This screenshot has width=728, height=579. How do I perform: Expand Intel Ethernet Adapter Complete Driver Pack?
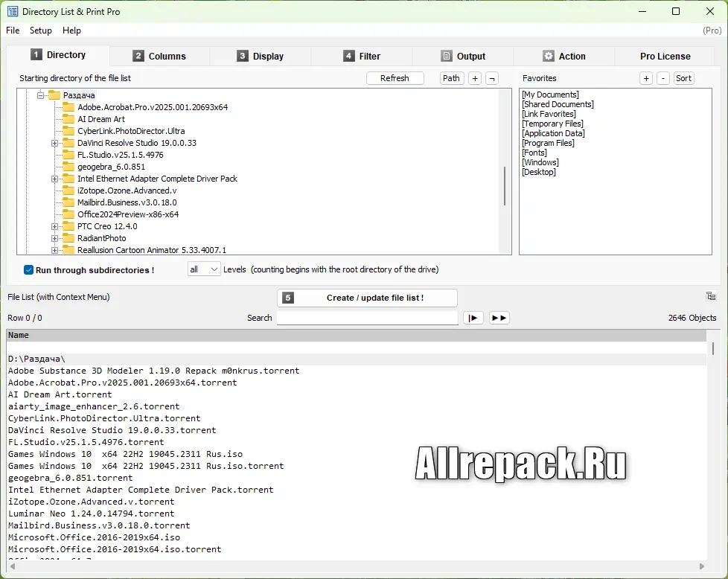[x=55, y=179]
